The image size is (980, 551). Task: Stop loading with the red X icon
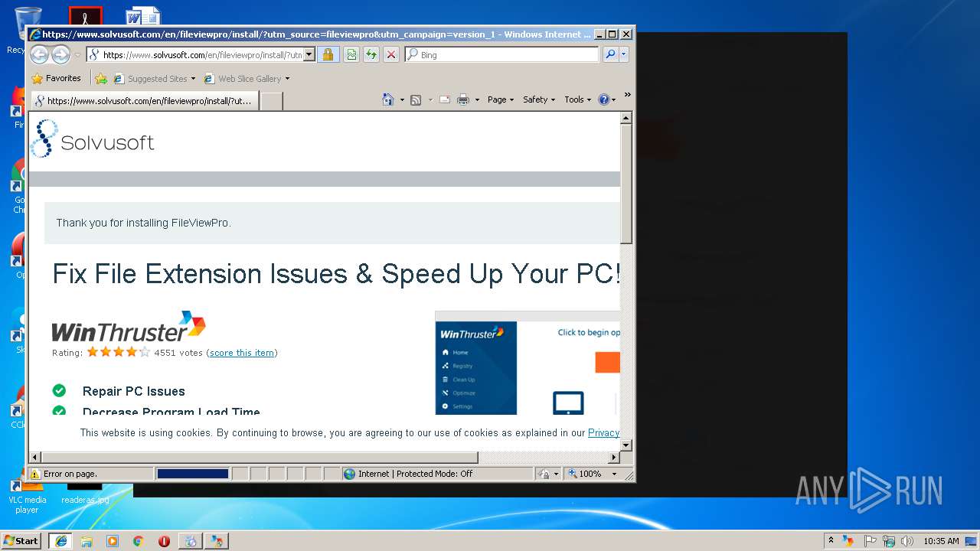[390, 54]
